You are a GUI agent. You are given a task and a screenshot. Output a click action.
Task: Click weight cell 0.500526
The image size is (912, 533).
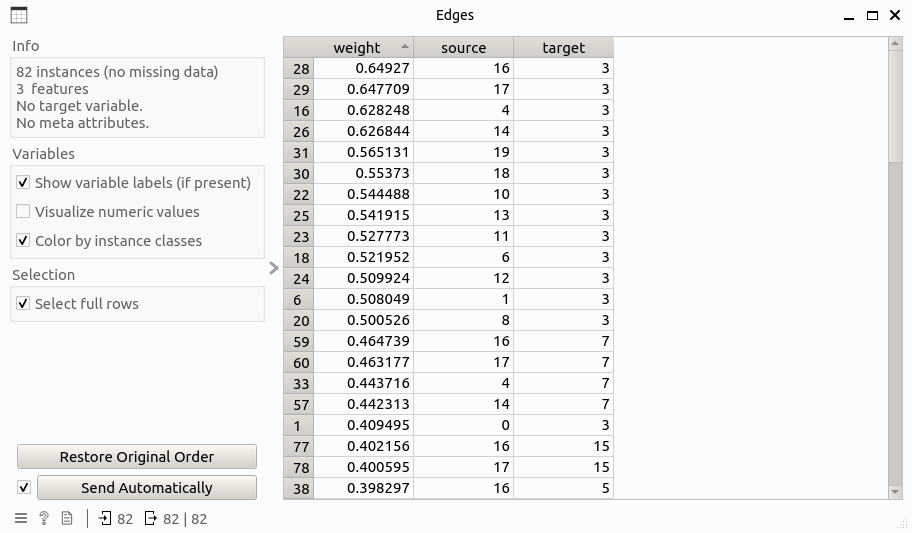coord(364,320)
